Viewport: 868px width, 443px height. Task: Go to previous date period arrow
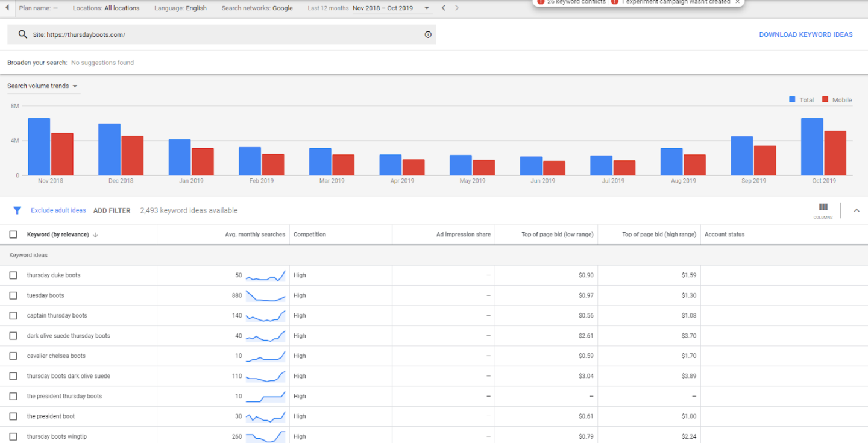[x=444, y=8]
